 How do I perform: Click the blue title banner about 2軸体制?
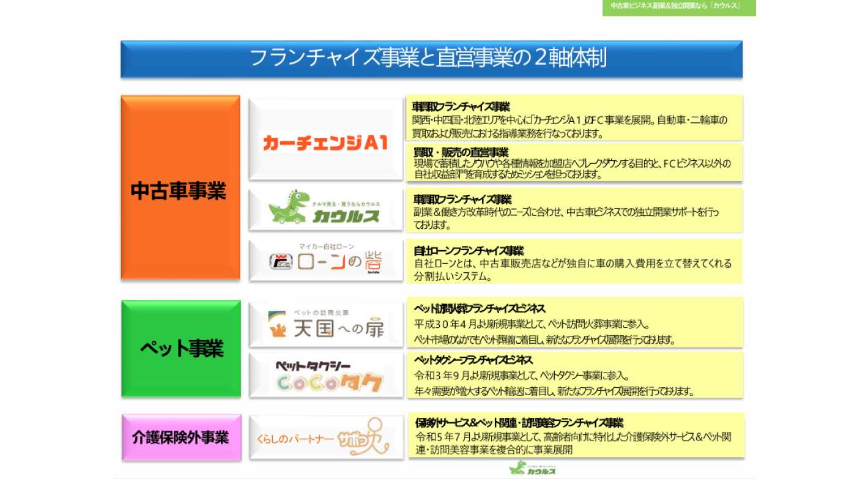pos(431,59)
